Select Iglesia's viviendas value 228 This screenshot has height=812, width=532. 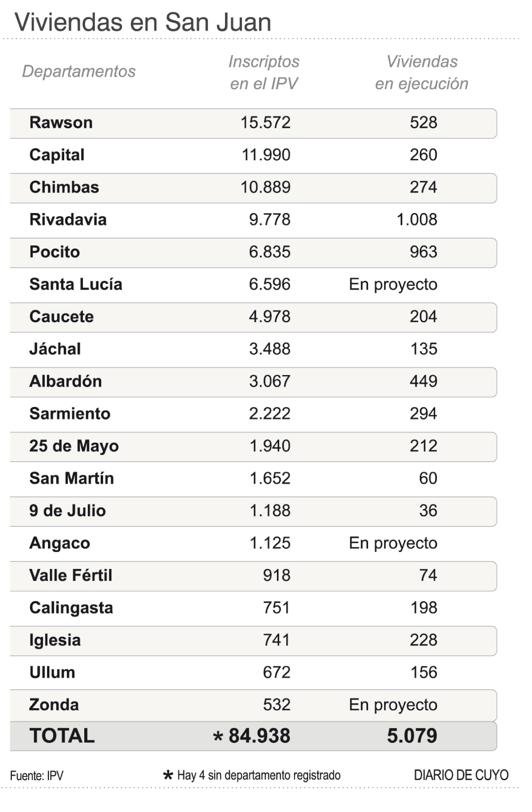point(424,639)
